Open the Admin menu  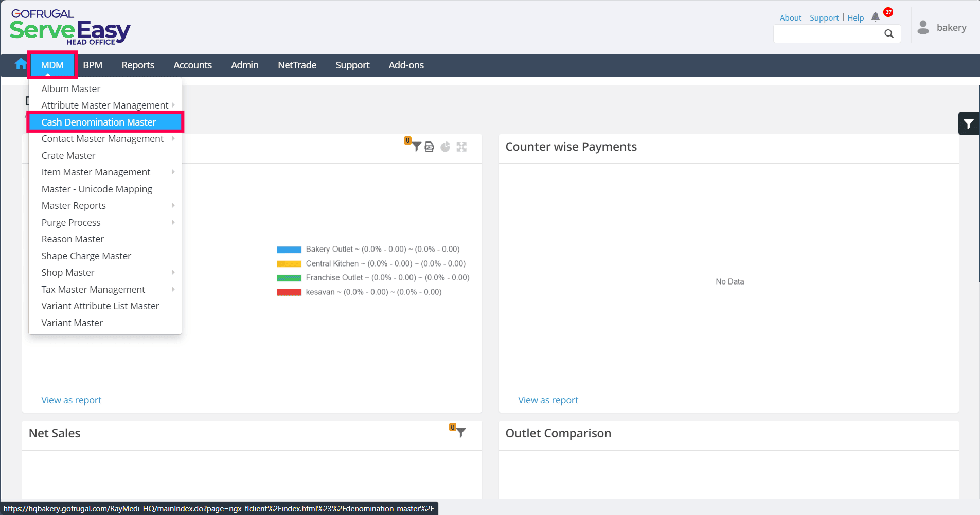click(x=245, y=65)
